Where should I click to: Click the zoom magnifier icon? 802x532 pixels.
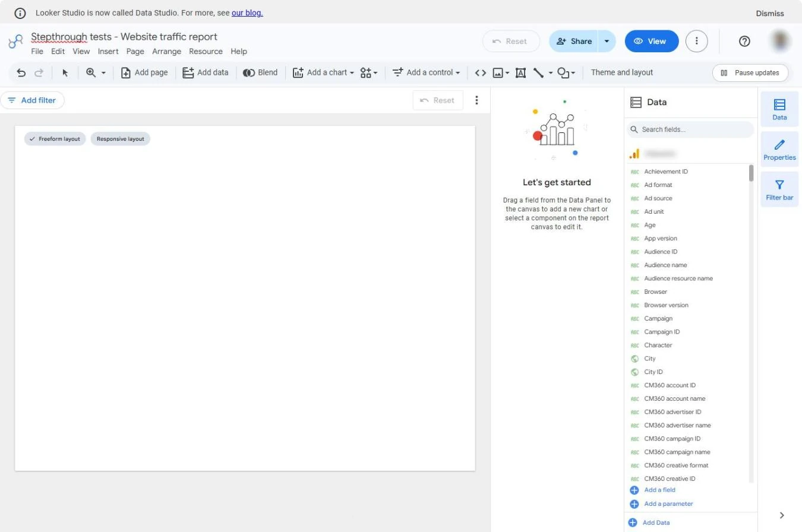91,72
